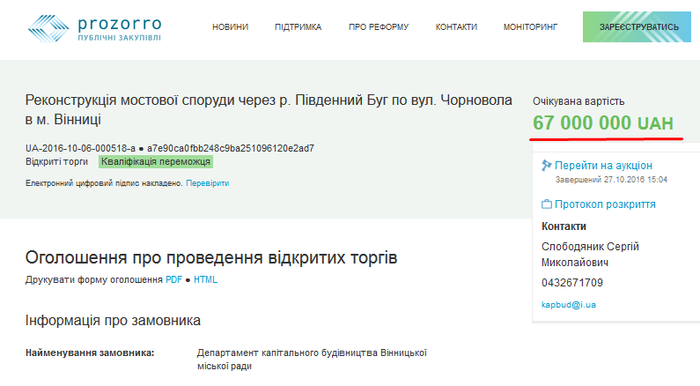Image resolution: width=700 pixels, height=386 pixels.
Task: Click Департамент капітального будівництва Вінницької міської ради
Action: (x=312, y=359)
